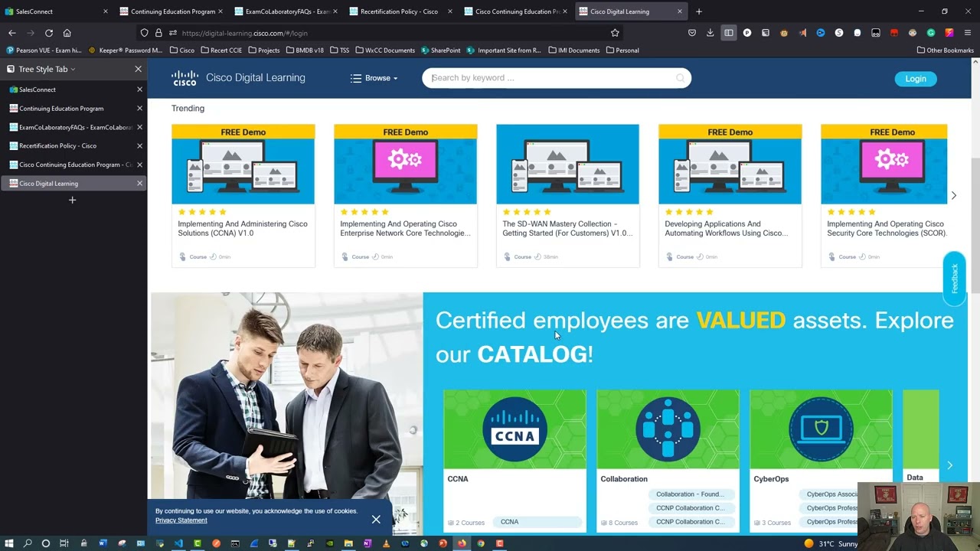Click the Login button
Viewport: 980px width, 551px height.
pyautogui.click(x=916, y=79)
